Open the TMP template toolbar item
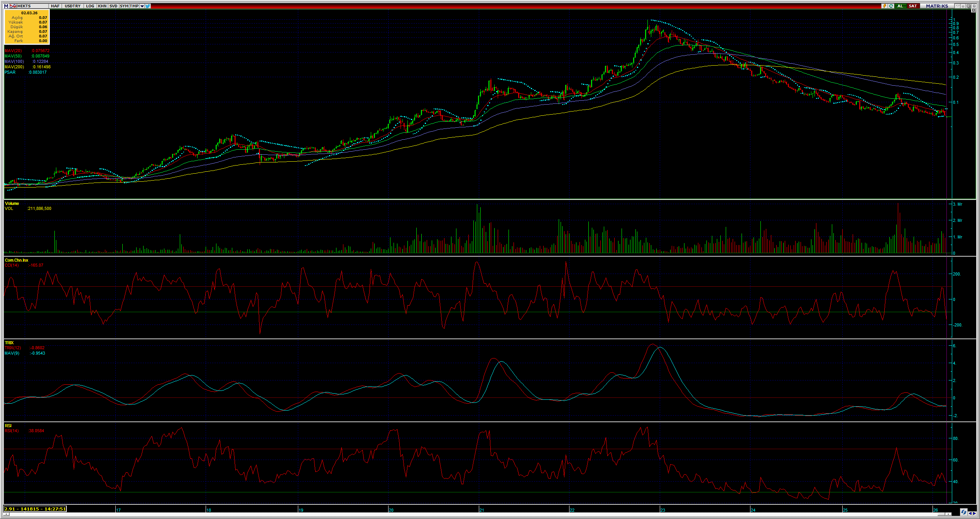This screenshot has width=980, height=519. click(x=134, y=6)
